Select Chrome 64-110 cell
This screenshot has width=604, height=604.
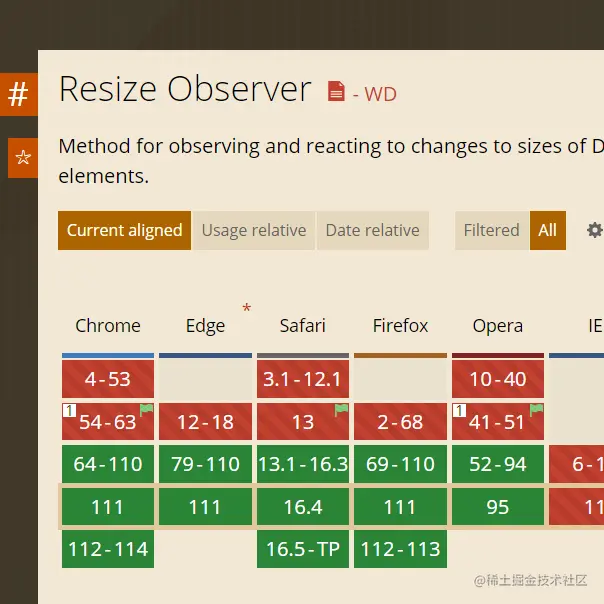coord(108,464)
